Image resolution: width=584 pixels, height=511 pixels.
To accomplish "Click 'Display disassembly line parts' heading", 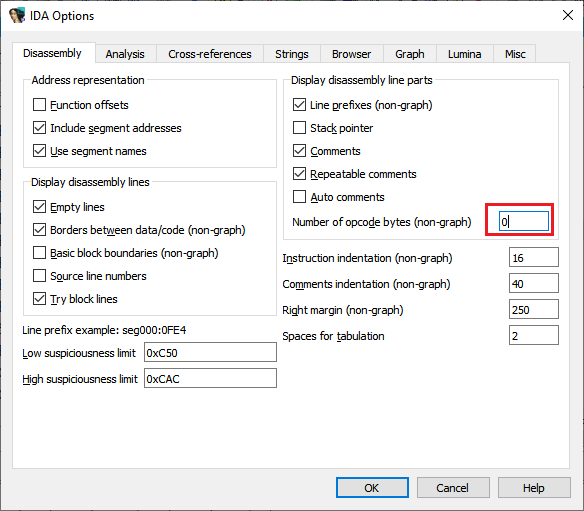I will point(362,80).
